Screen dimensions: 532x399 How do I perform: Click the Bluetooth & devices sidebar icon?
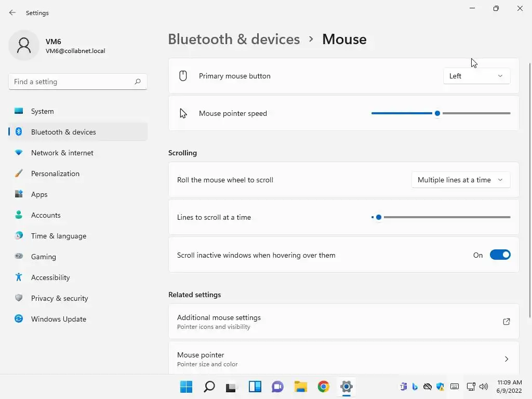[x=19, y=132]
